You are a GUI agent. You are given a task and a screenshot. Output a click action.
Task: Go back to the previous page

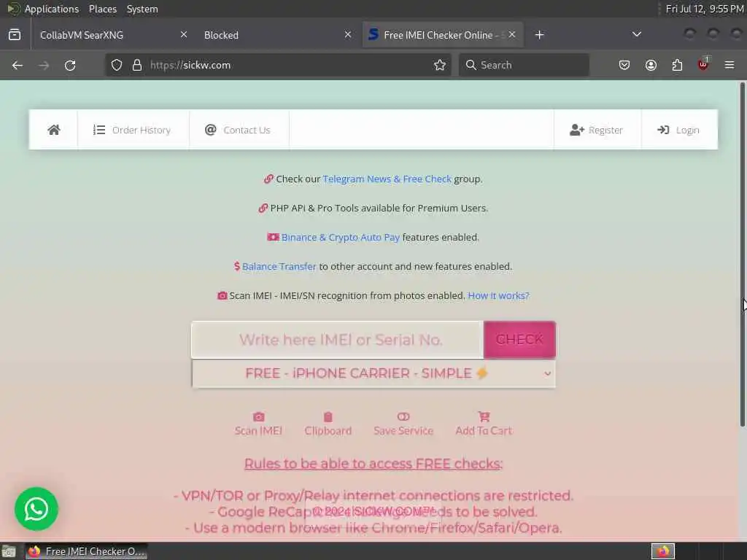[x=18, y=65]
